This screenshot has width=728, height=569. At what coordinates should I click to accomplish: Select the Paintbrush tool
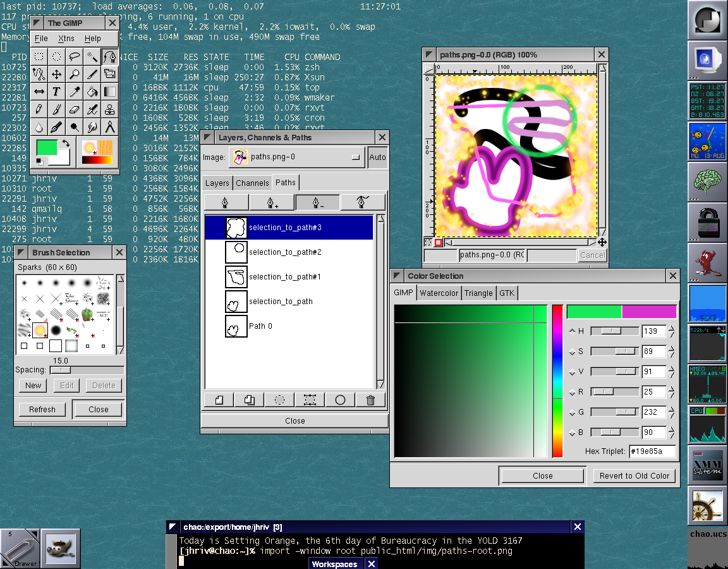click(x=57, y=109)
